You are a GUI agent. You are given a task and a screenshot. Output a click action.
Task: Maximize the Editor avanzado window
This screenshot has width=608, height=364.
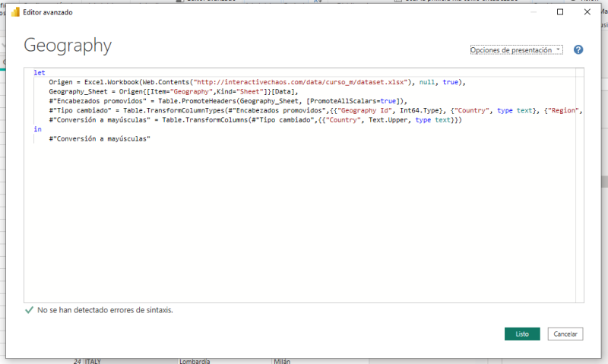[560, 12]
